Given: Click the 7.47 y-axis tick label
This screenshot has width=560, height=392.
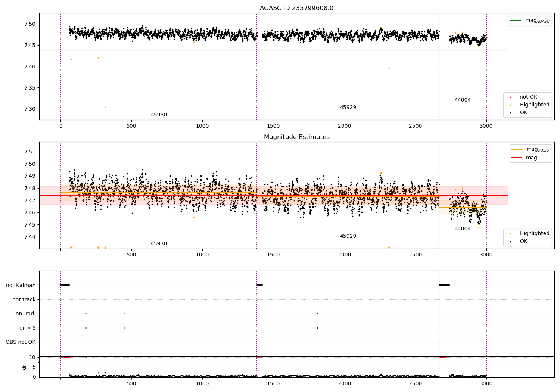Looking at the screenshot, I should (29, 200).
